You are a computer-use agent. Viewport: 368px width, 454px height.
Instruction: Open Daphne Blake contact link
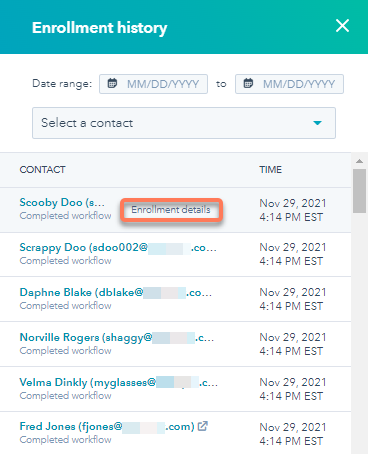click(x=115, y=292)
